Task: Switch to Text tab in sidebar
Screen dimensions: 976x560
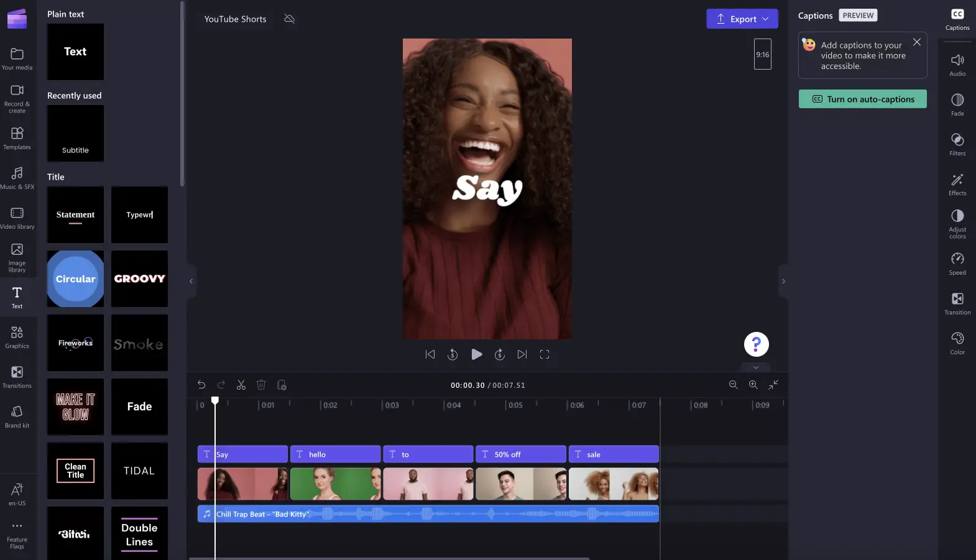Action: tap(17, 298)
